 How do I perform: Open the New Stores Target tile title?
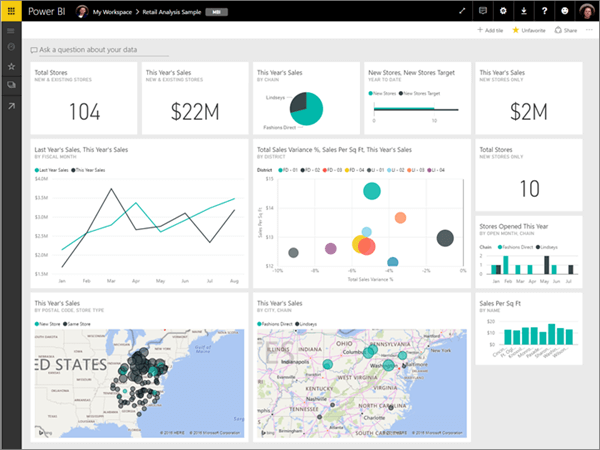pos(411,73)
